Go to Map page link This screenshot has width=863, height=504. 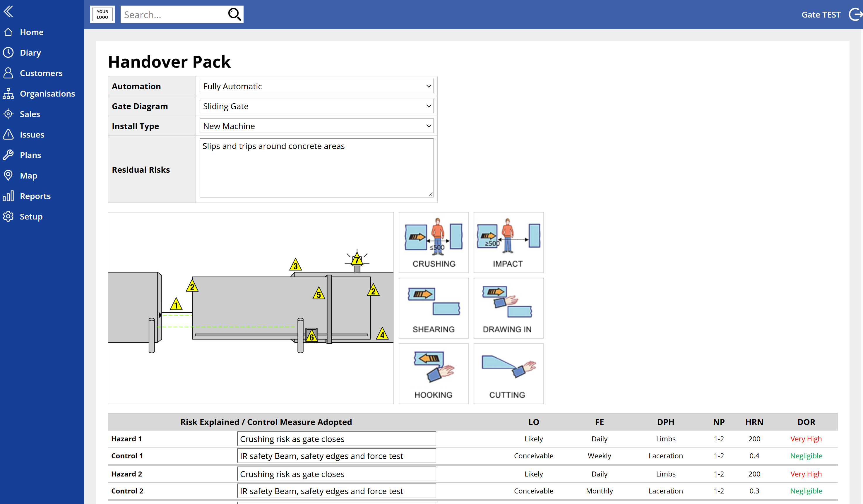click(28, 176)
